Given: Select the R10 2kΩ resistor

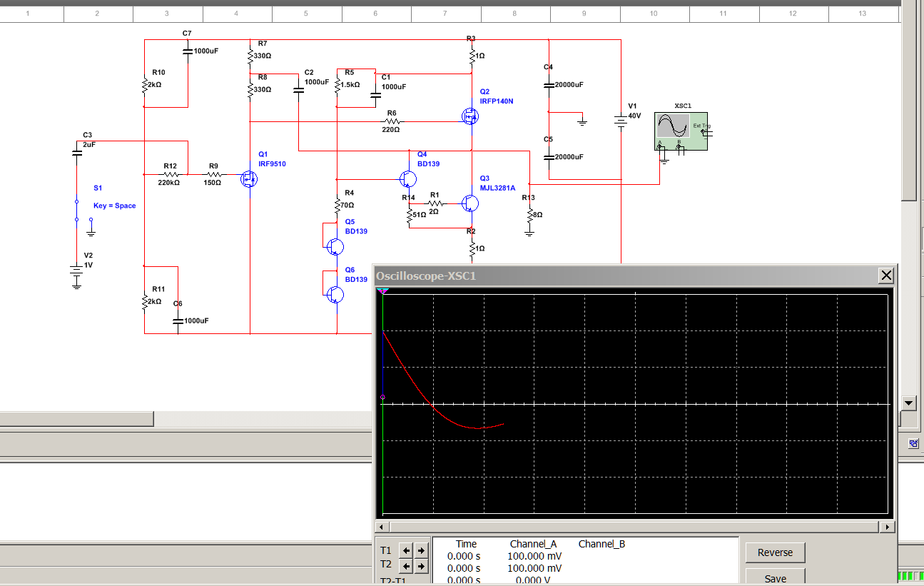Looking at the screenshot, I should [145, 84].
